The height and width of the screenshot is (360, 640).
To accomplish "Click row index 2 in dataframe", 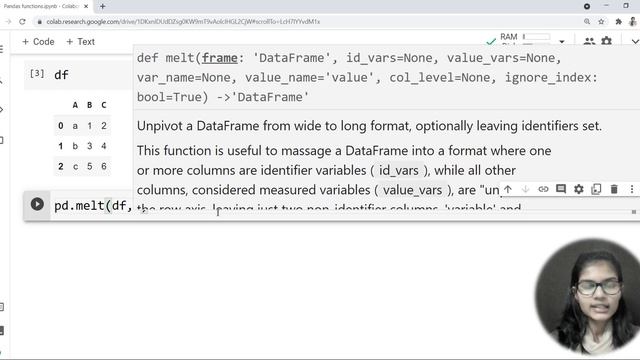I will click(60, 166).
